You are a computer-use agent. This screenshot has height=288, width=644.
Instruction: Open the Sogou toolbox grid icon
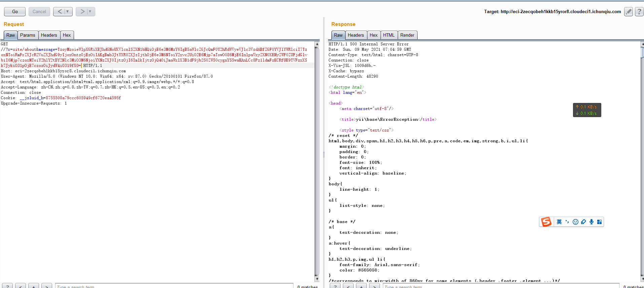599,222
